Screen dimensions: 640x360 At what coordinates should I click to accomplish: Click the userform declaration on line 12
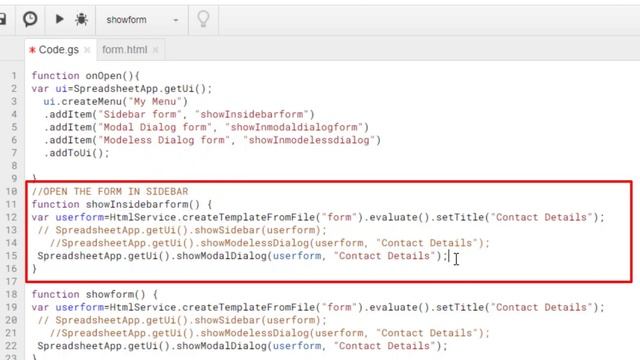click(318, 217)
